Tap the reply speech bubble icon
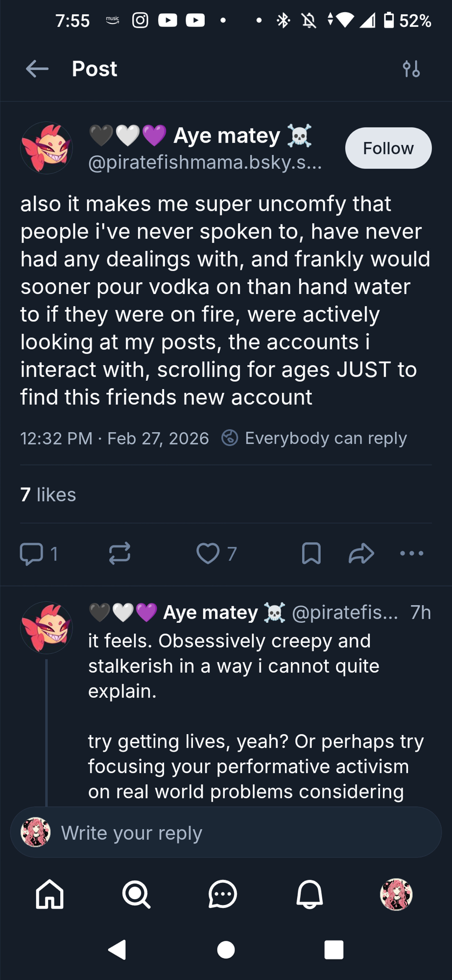 tap(31, 554)
